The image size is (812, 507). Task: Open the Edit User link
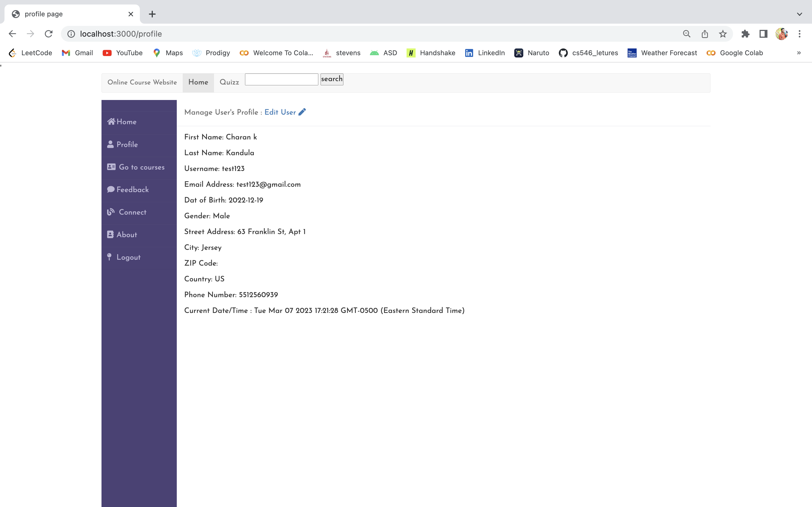(280, 112)
